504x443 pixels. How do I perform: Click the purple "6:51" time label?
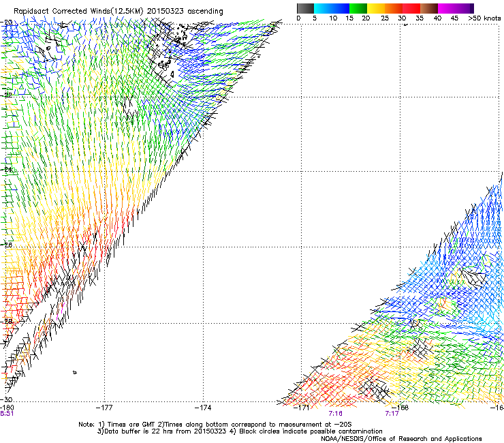click(7, 414)
